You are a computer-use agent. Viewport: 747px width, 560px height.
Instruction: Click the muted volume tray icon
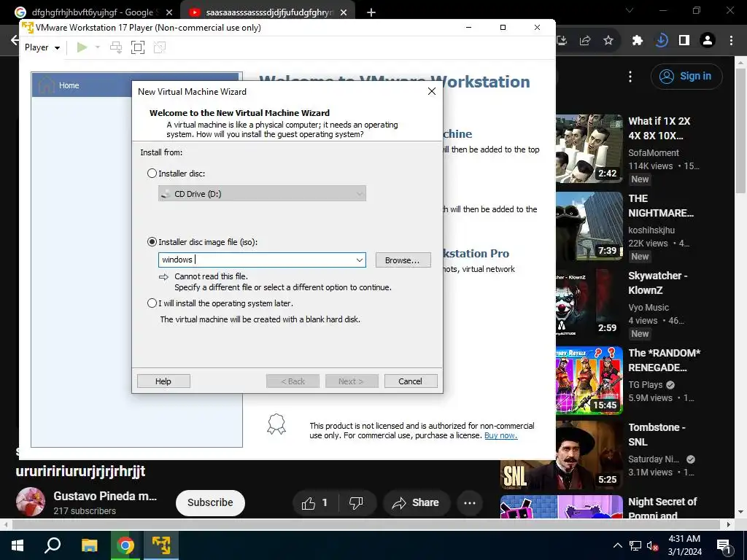pos(652,545)
